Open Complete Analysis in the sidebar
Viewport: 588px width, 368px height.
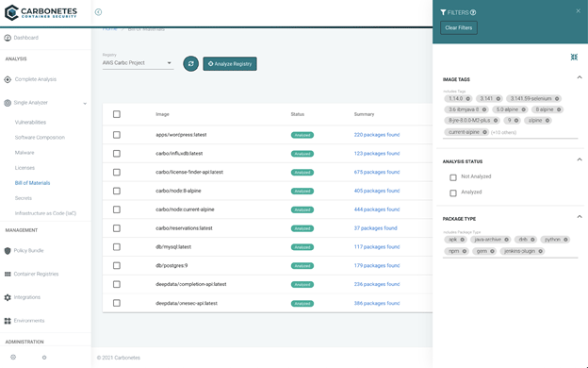(x=36, y=79)
